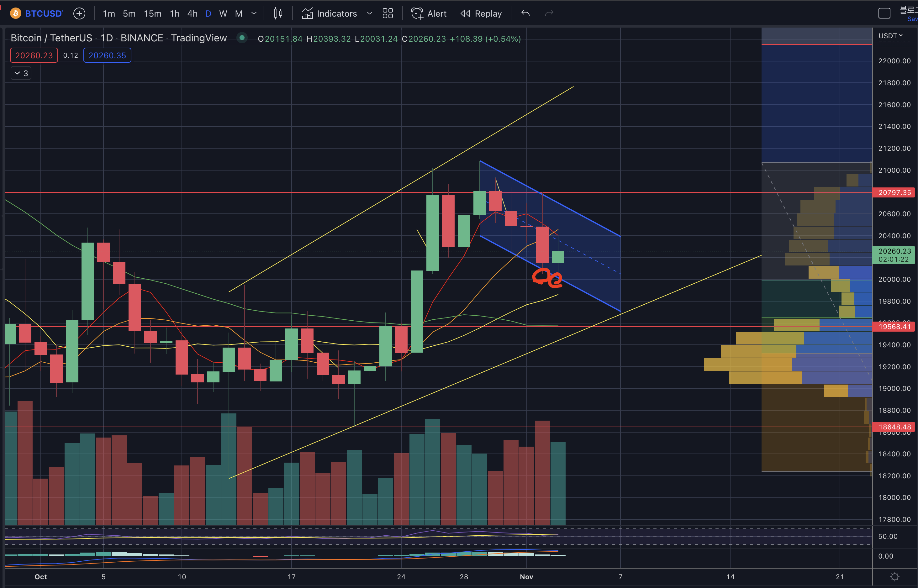This screenshot has height=588, width=918.
Task: Expand the collapsed indicator legend showing 3
Action: pyautogui.click(x=21, y=73)
